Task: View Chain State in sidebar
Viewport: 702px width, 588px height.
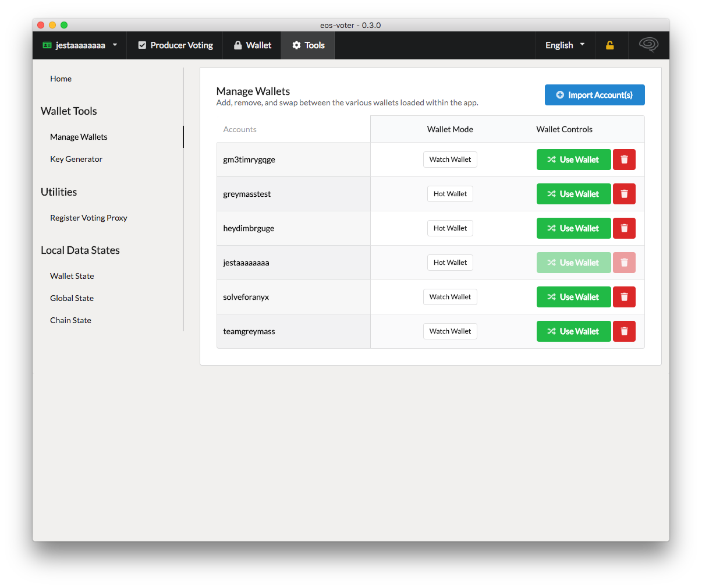Action: (x=70, y=320)
